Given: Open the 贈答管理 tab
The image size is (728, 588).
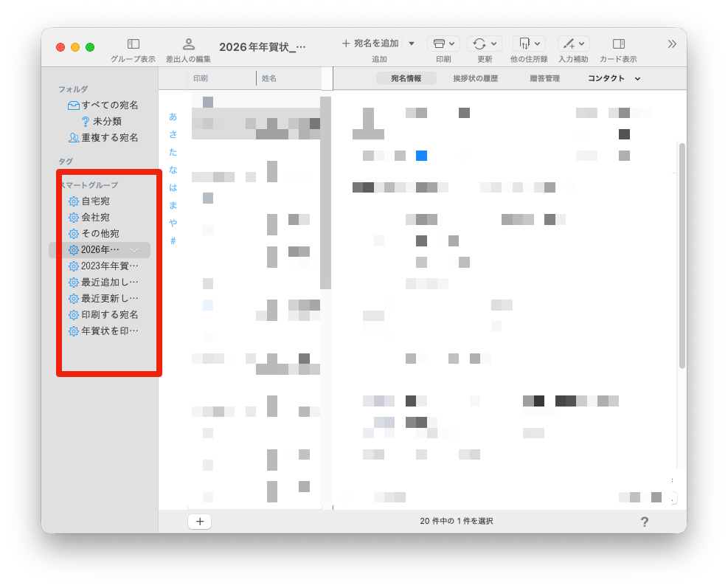Looking at the screenshot, I should (544, 78).
